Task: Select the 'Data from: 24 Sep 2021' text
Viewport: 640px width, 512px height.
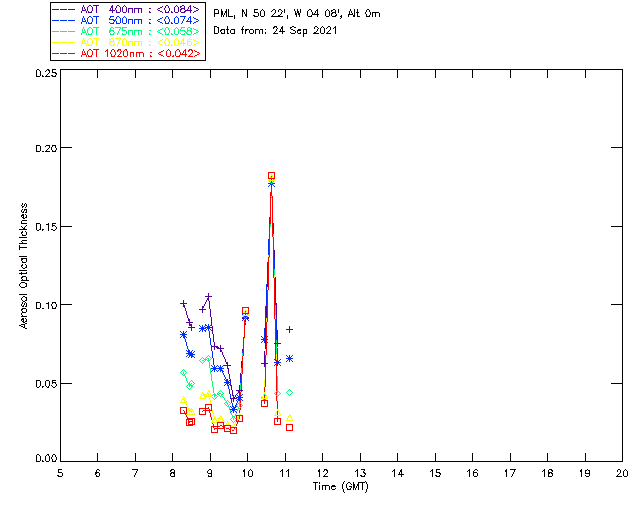Action: 275,31
